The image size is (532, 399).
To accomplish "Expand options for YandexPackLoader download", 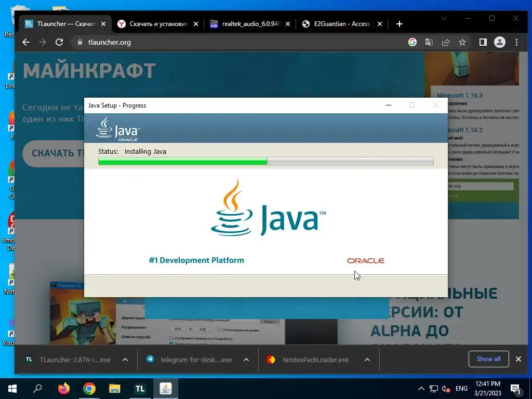I will coord(367,360).
